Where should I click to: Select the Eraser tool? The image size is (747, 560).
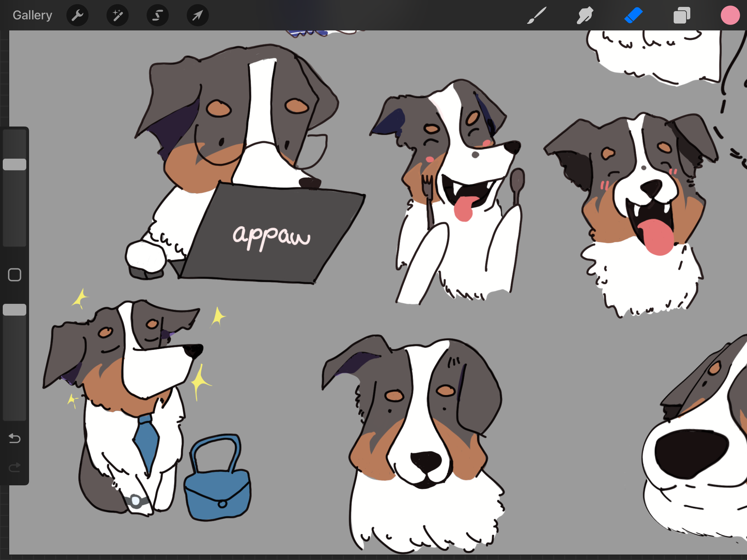pyautogui.click(x=633, y=16)
